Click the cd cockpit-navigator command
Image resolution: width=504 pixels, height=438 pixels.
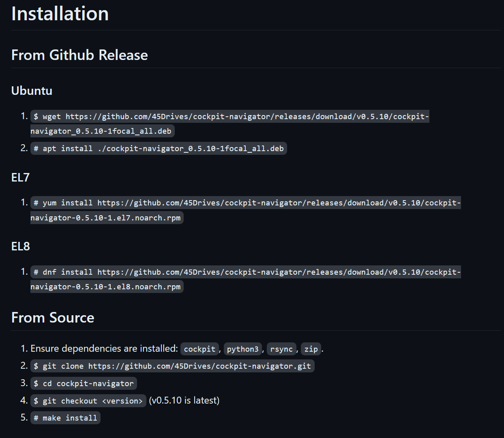pos(84,383)
